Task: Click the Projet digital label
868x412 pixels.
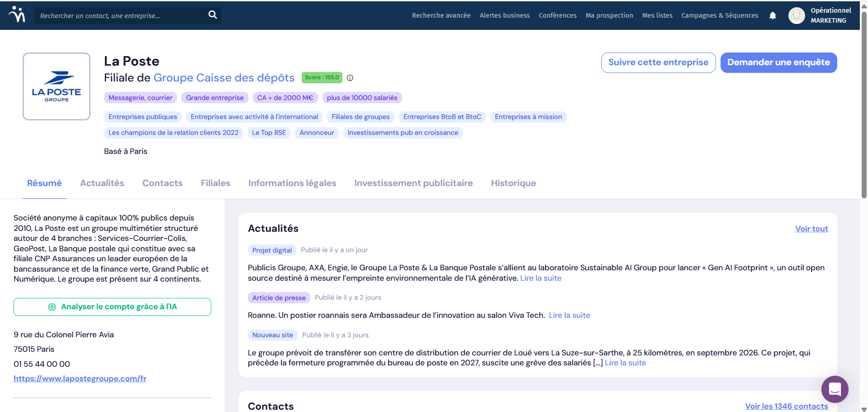Action: (272, 250)
